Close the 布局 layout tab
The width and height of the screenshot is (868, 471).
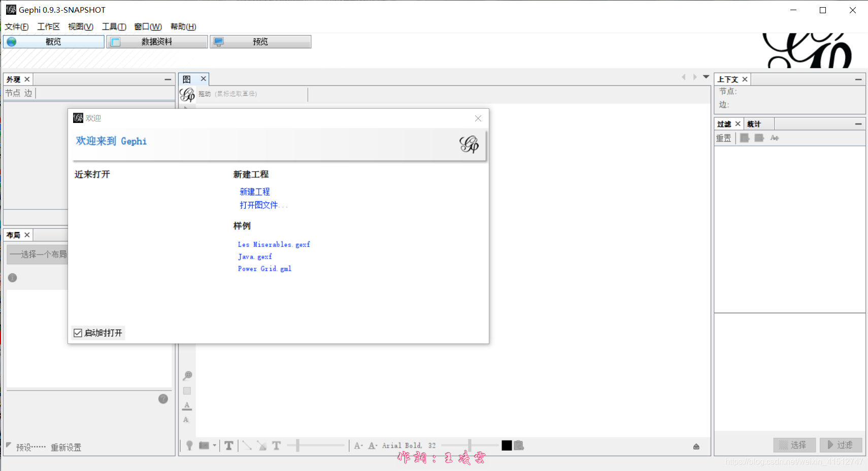click(x=27, y=235)
